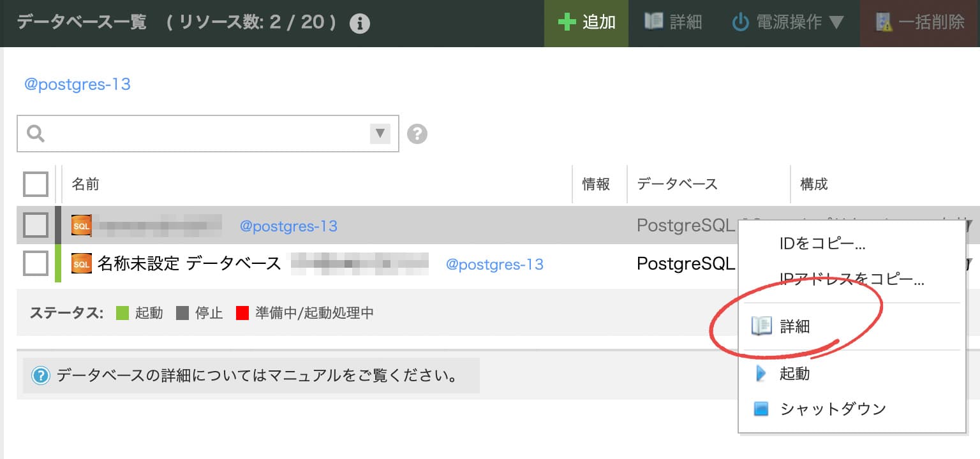Image resolution: width=980 pixels, height=459 pixels.
Task: Toggle the select-all checkbox in header
Action: click(x=36, y=184)
